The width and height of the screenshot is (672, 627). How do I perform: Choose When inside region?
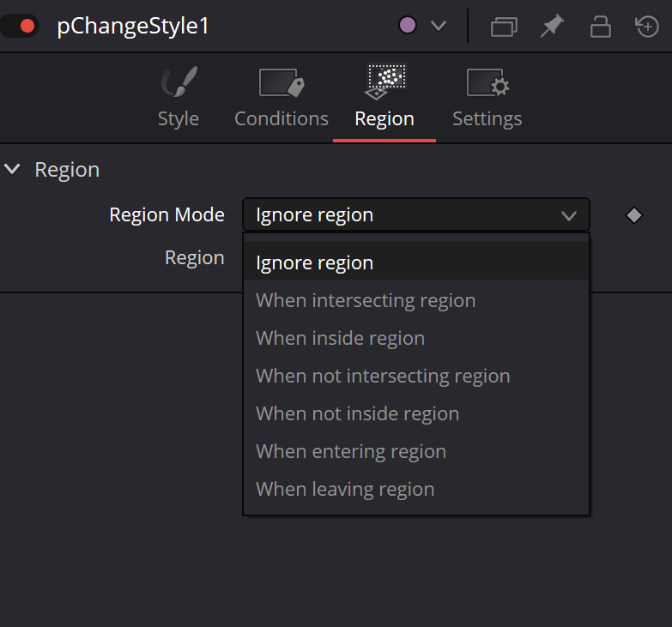tap(416, 338)
